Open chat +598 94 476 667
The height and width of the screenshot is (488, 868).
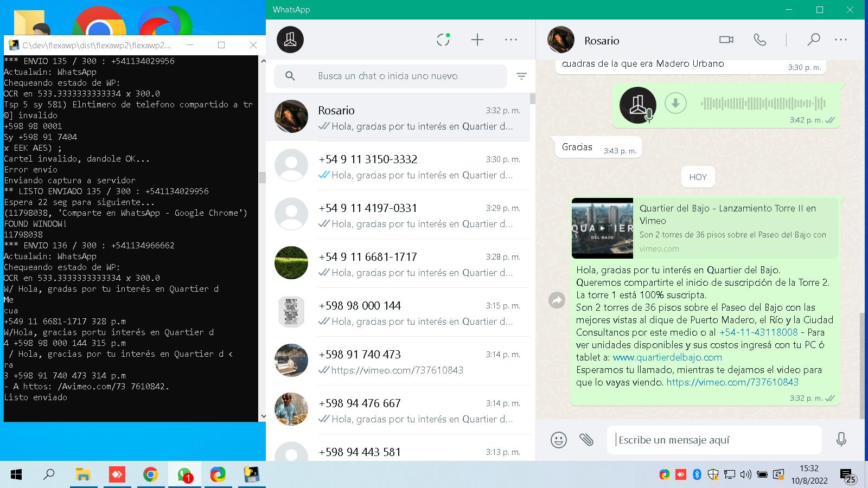point(398,410)
